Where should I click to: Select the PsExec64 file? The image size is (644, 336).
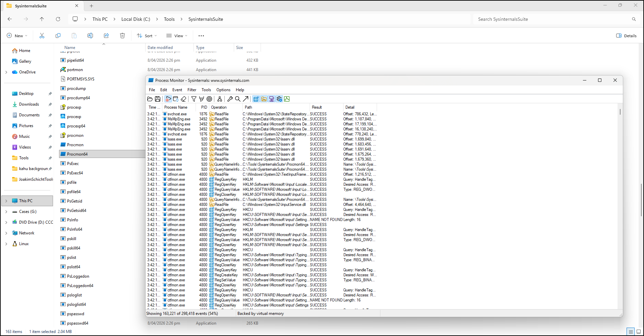tap(75, 173)
